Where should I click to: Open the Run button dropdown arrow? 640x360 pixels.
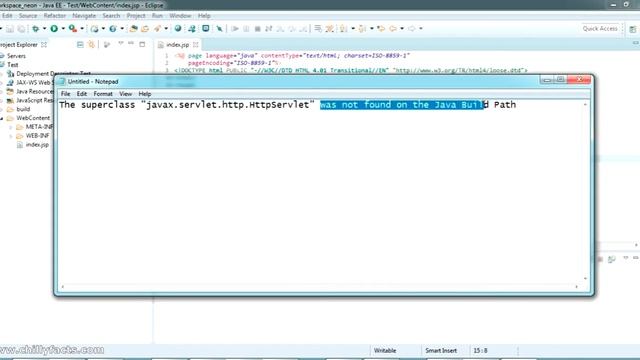coord(63,29)
